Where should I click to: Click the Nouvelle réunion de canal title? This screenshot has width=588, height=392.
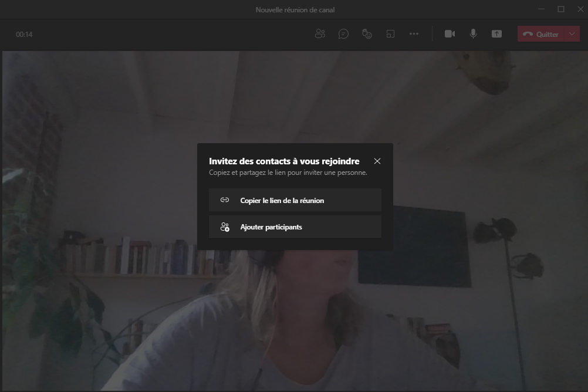[x=295, y=10]
